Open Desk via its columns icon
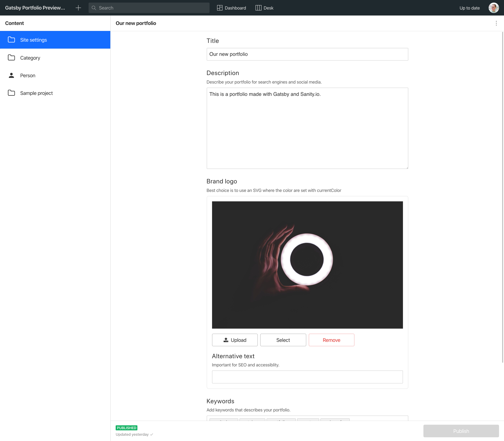Image resolution: width=504 pixels, height=441 pixels. click(x=258, y=8)
